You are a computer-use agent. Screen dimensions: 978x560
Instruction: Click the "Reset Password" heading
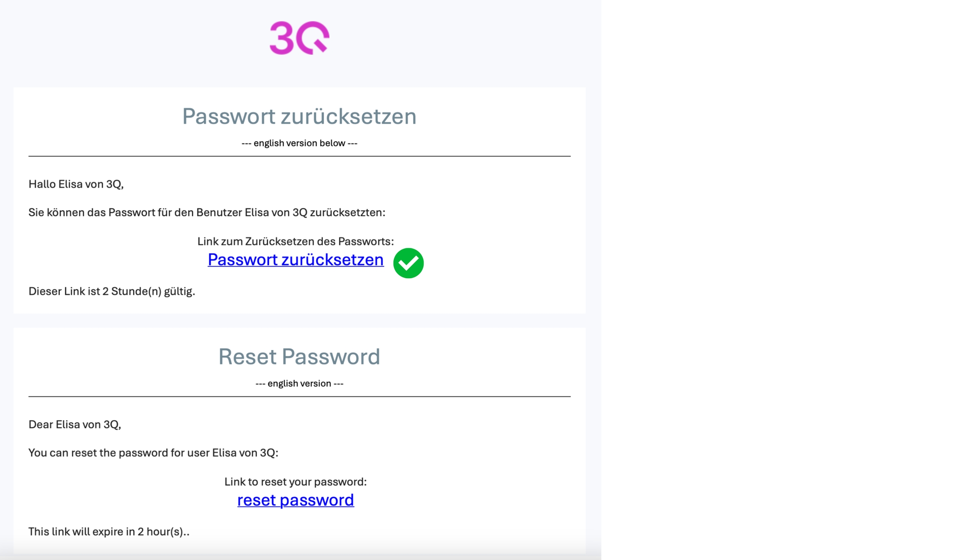point(299,356)
